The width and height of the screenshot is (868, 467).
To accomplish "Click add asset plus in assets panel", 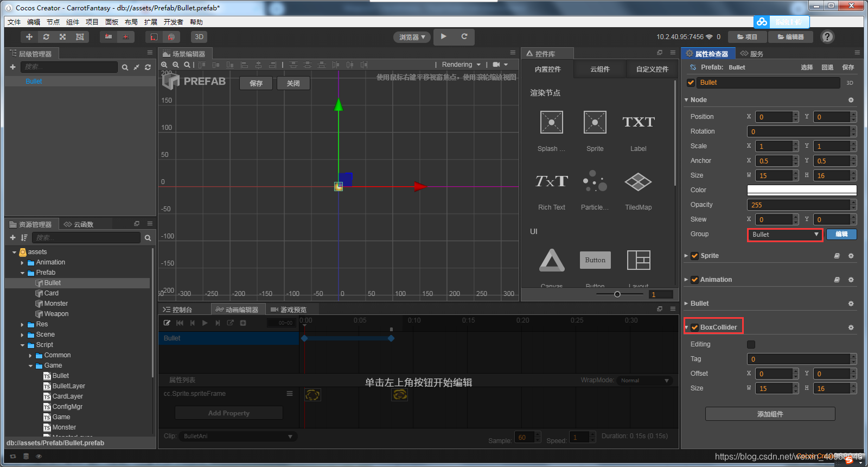I will point(12,238).
